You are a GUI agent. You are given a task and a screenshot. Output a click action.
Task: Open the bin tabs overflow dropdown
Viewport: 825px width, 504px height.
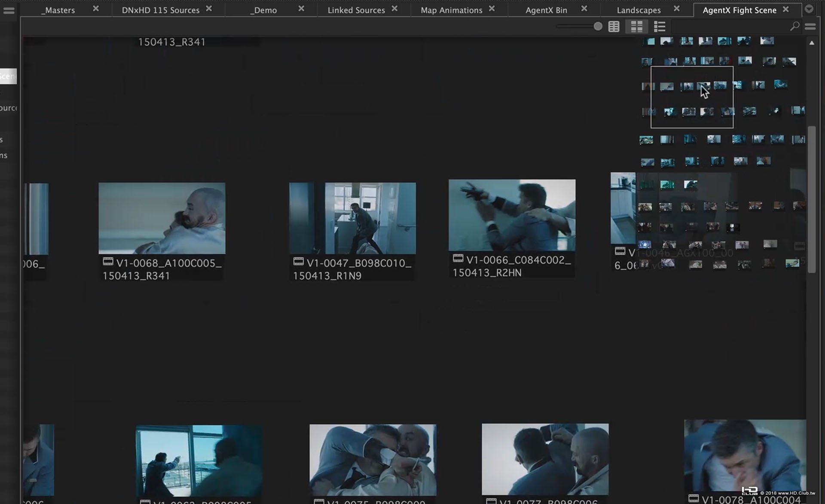pyautogui.click(x=809, y=9)
